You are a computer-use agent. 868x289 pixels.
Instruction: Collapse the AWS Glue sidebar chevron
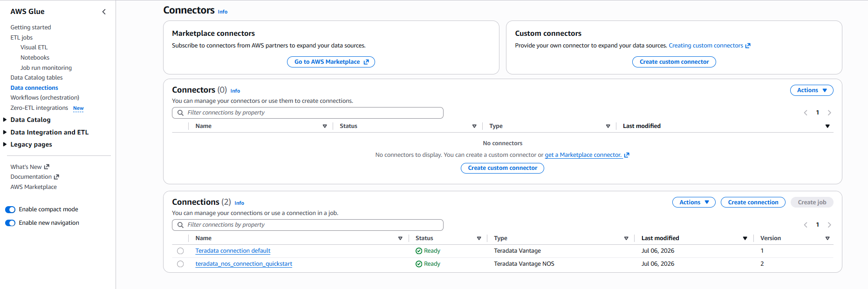click(x=104, y=12)
